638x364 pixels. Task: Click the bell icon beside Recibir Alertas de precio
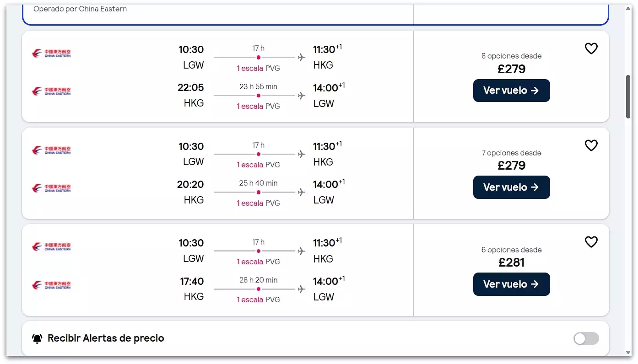[37, 339]
